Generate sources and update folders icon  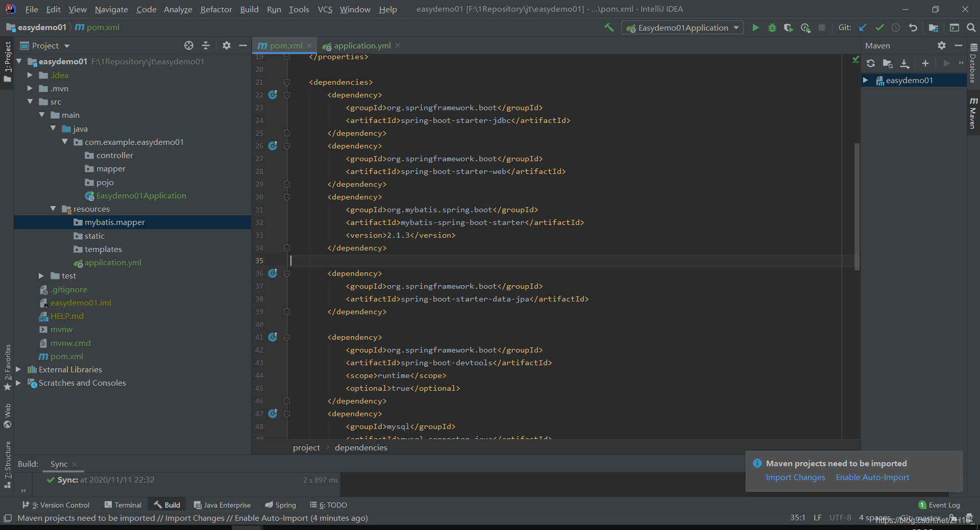coord(888,63)
